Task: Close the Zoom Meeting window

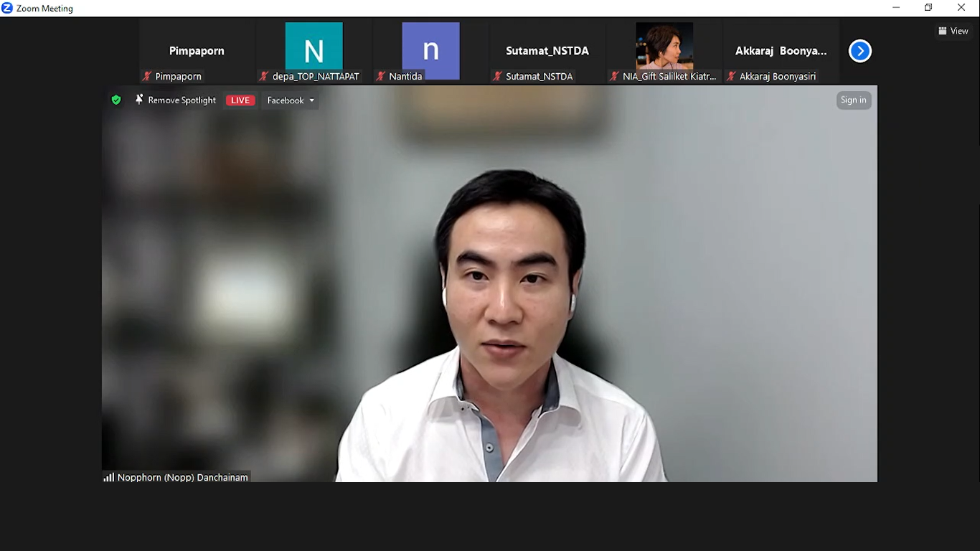Action: pyautogui.click(x=961, y=8)
